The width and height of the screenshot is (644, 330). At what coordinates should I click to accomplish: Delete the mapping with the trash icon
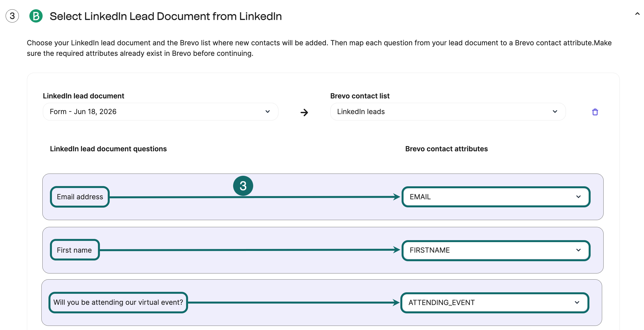click(595, 112)
